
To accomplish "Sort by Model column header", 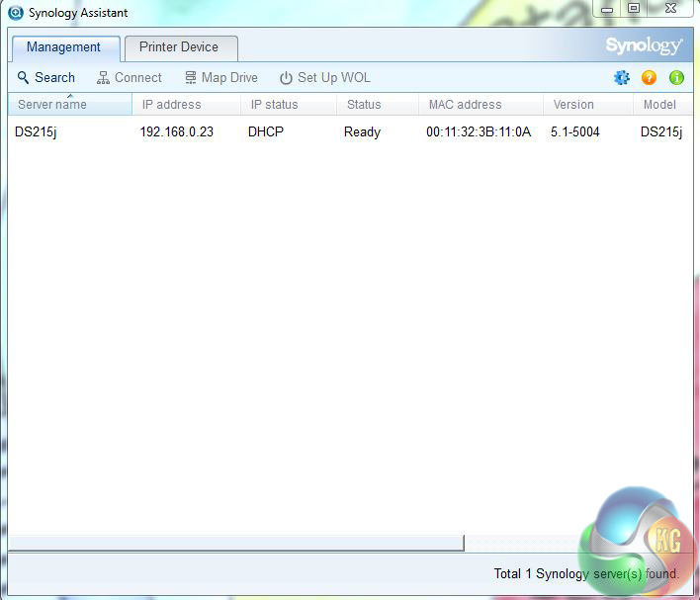I will click(663, 105).
